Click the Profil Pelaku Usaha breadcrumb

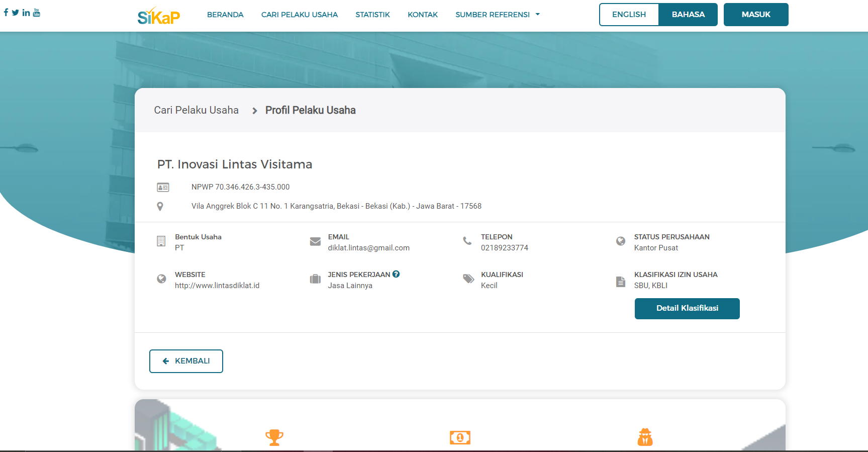[311, 110]
